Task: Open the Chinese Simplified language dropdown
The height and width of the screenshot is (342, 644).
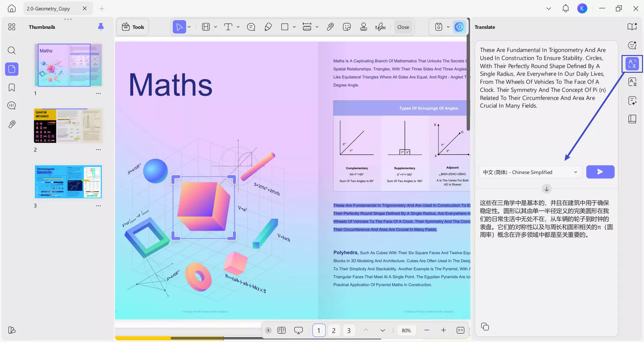Action: tap(530, 172)
